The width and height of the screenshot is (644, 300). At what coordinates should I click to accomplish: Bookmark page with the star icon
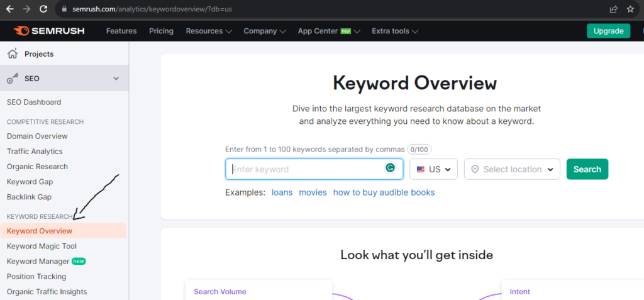coord(630,9)
